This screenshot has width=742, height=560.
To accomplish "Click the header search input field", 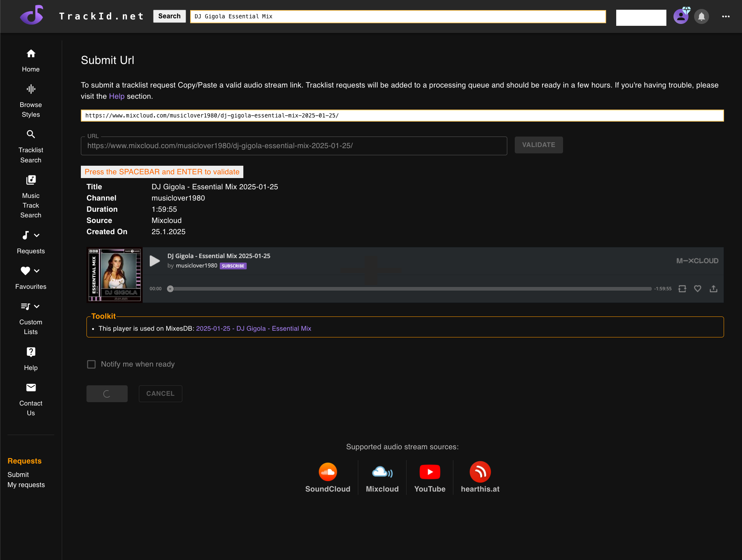I will click(398, 16).
